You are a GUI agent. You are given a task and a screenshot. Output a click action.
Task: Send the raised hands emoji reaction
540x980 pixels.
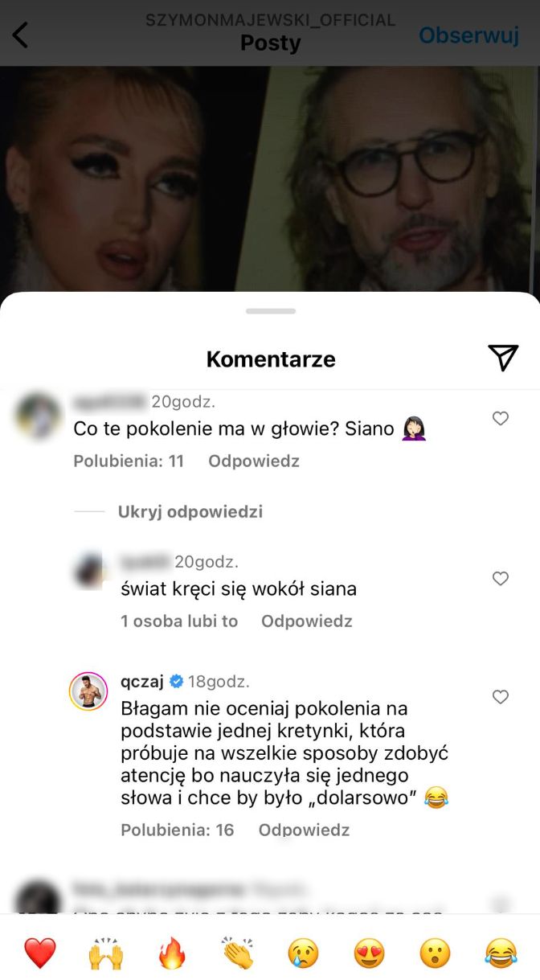pyautogui.click(x=106, y=953)
